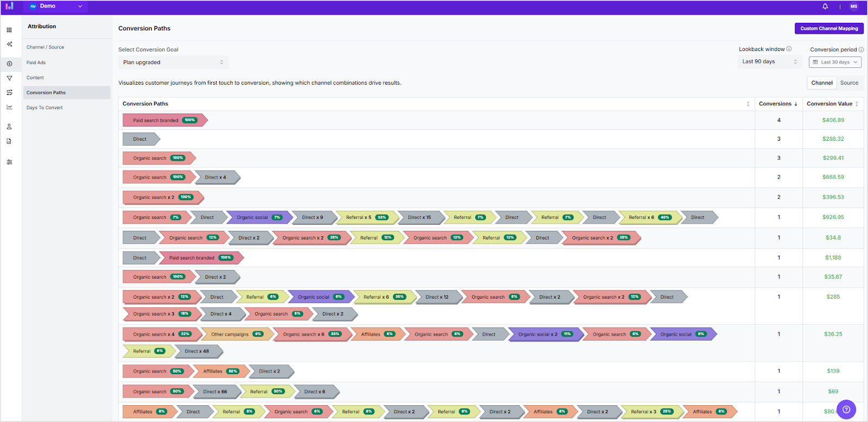868x422 pixels.
Task: Click the Organic social x 2 11% chip
Action: pyautogui.click(x=545, y=335)
